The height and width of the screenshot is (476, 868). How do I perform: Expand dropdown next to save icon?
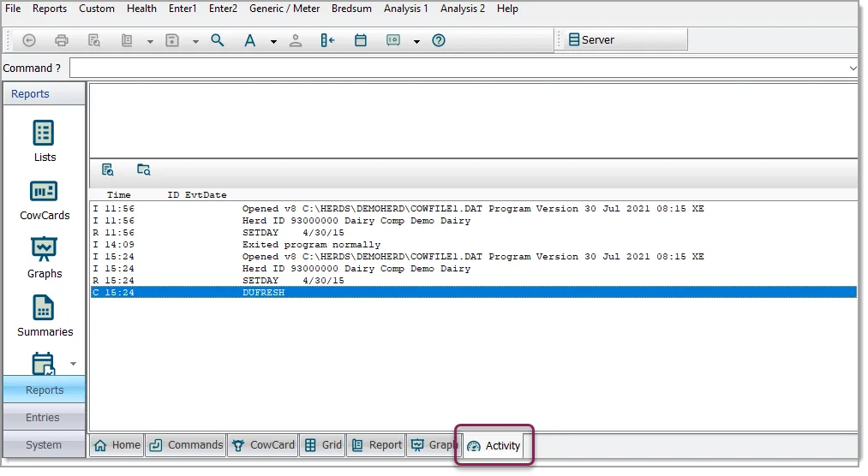[195, 41]
